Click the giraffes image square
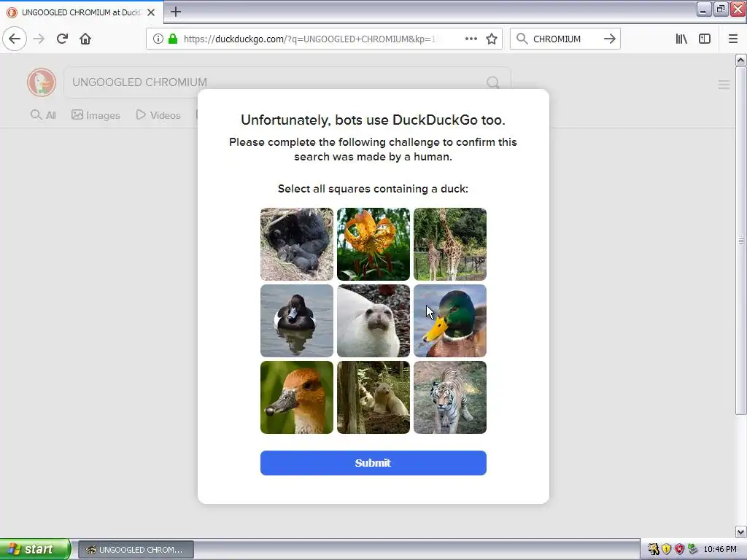The width and height of the screenshot is (747, 560). click(449, 244)
